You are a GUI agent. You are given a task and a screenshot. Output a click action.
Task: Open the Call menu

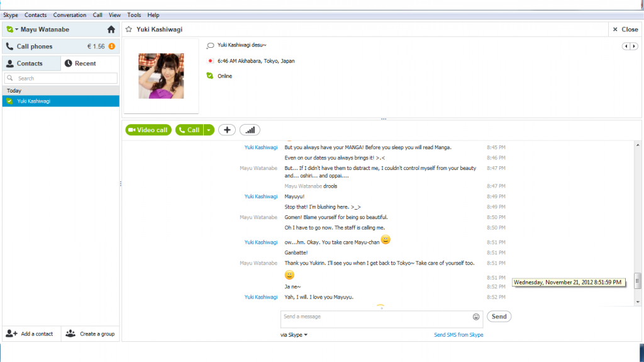coord(97,15)
